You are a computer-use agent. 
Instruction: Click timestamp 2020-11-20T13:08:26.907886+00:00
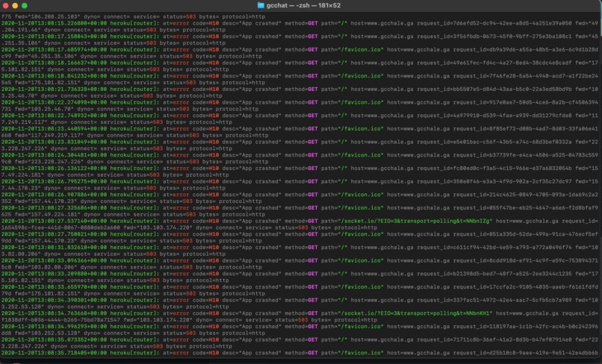point(54,195)
